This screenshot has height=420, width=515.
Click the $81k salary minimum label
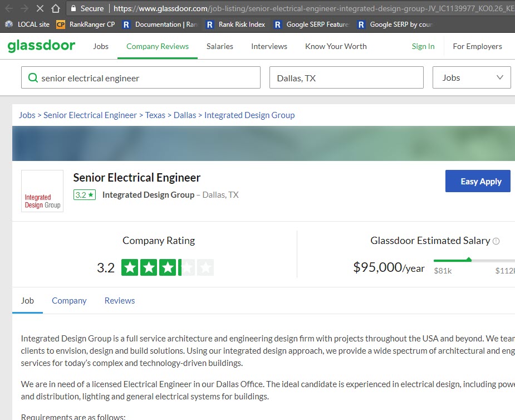point(443,271)
